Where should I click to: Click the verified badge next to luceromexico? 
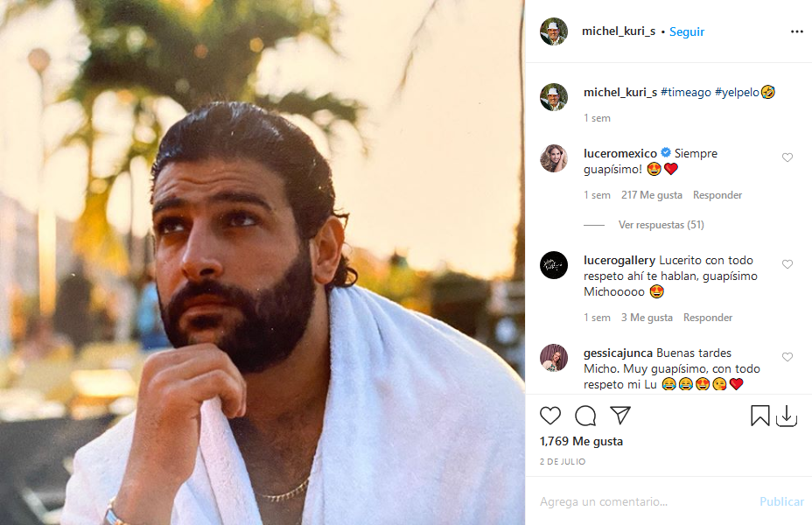click(x=666, y=153)
